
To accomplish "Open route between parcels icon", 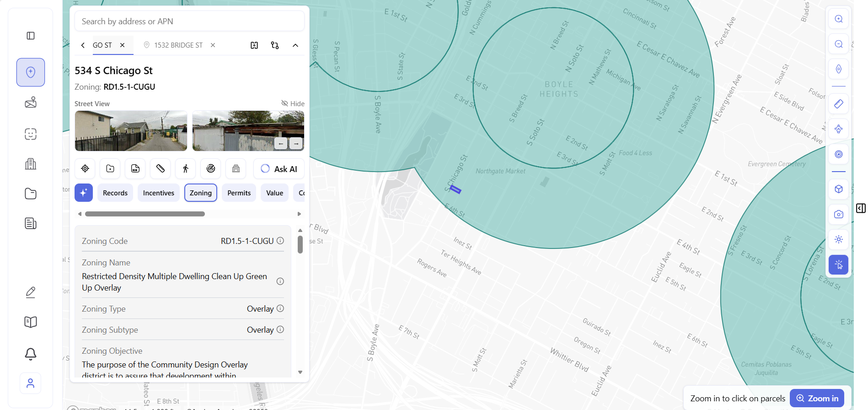I will pos(275,45).
